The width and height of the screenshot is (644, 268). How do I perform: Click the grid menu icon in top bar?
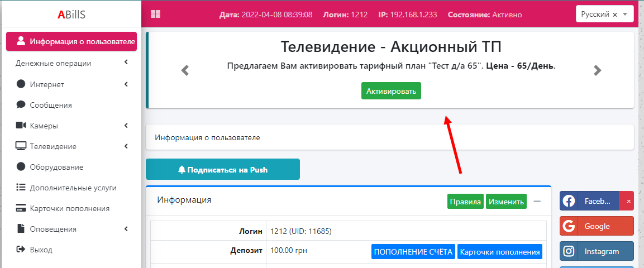[155, 15]
